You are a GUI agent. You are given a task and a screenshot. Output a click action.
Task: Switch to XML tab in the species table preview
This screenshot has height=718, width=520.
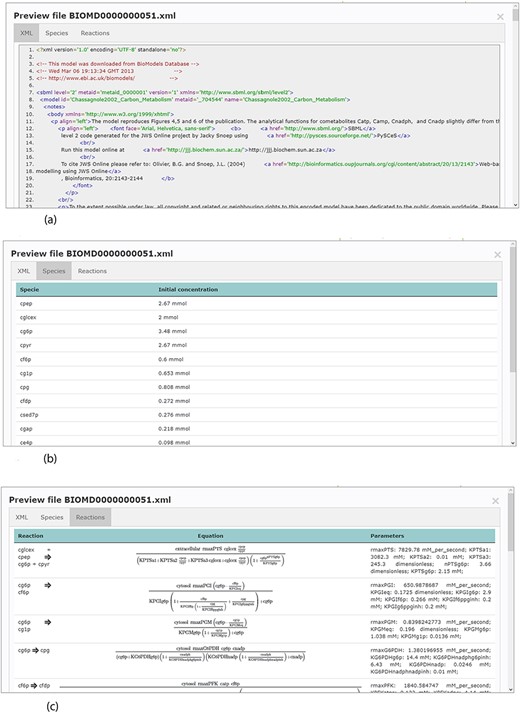(24, 271)
